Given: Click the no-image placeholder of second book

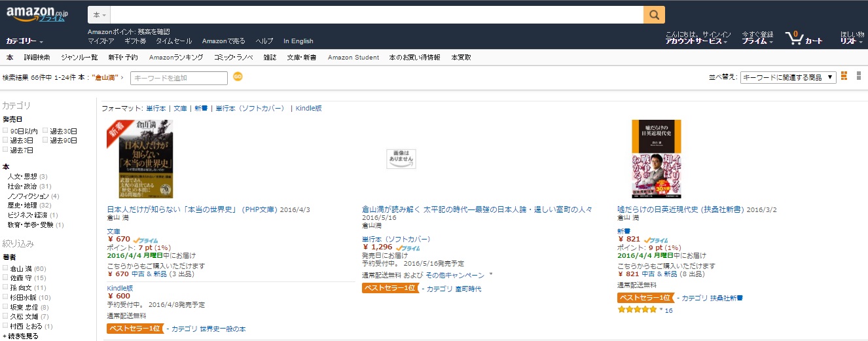Looking at the screenshot, I should [x=401, y=159].
